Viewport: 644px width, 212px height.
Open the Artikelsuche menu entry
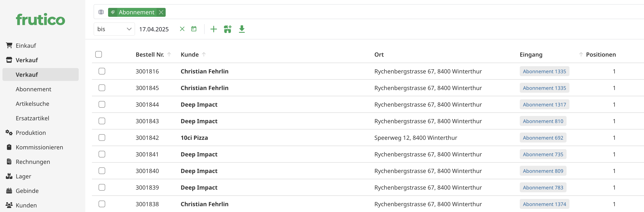point(33,104)
